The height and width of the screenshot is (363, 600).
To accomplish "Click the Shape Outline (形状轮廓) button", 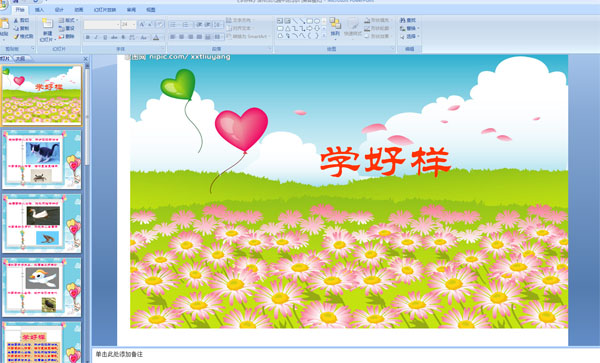I will 377,28.
